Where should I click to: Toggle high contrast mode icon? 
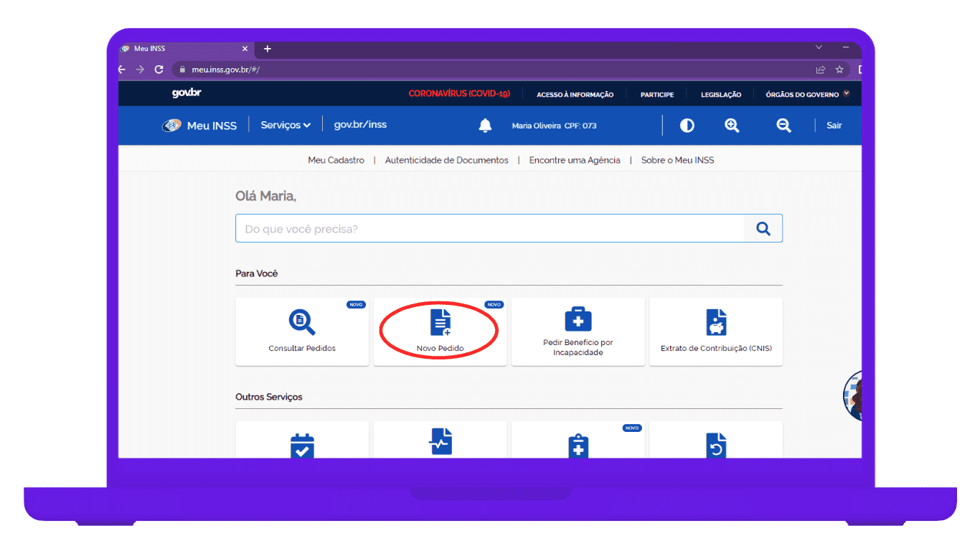pyautogui.click(x=687, y=126)
